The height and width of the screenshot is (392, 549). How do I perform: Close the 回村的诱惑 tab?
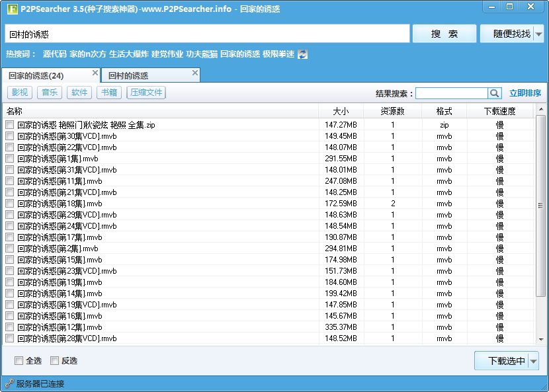194,73
